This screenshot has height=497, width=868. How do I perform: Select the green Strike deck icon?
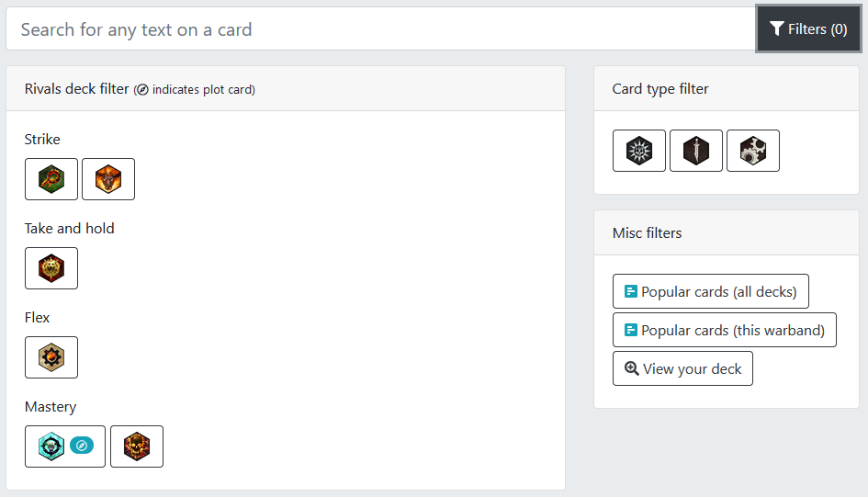click(51, 179)
